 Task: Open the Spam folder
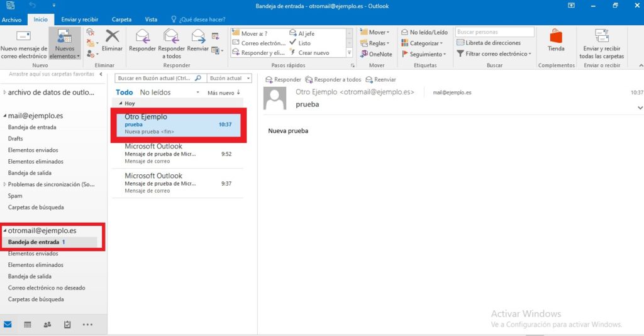tap(15, 196)
